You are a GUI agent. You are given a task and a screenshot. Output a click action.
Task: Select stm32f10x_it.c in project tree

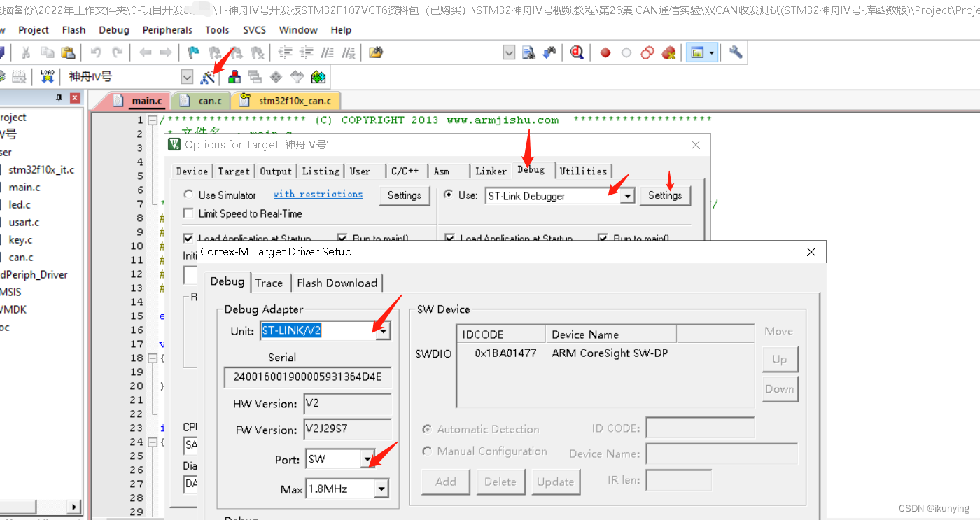41,169
